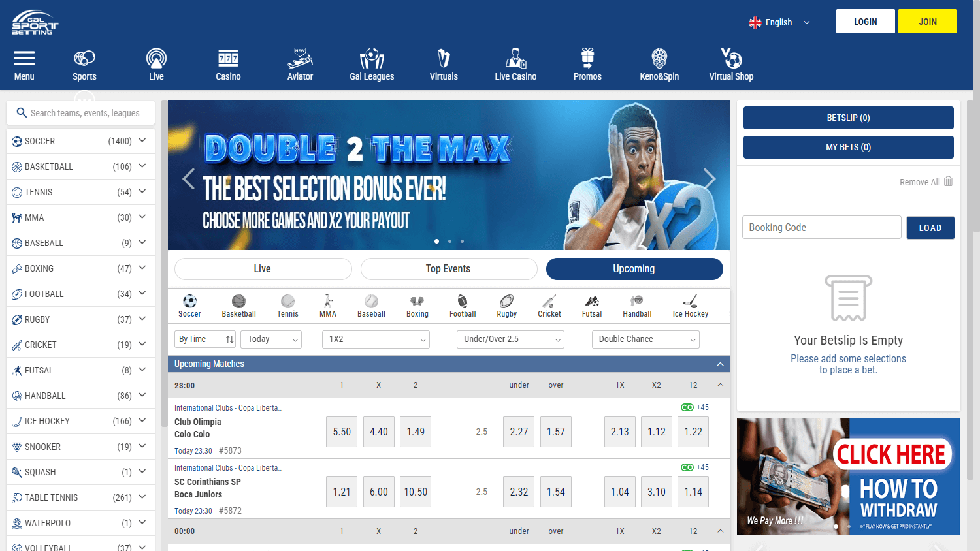Select Rugby icon in sport filter
Image resolution: width=980 pixels, height=551 pixels.
[x=506, y=301]
